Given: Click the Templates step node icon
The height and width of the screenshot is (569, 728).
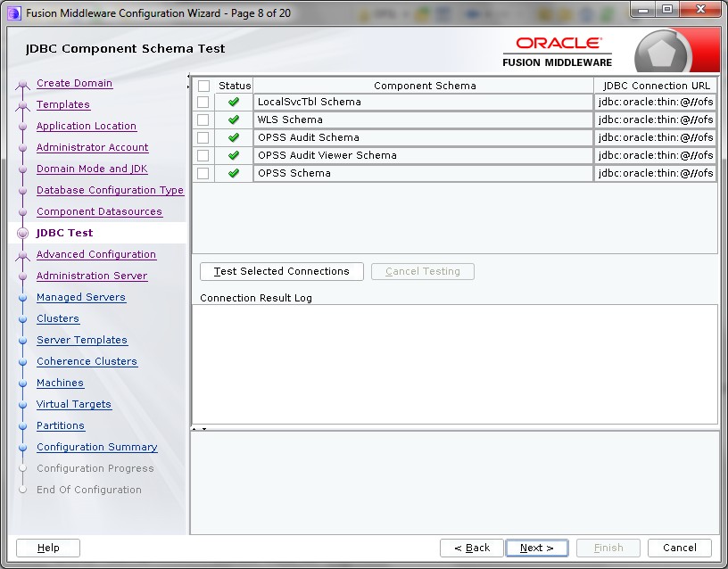Looking at the screenshot, I should tap(23, 106).
